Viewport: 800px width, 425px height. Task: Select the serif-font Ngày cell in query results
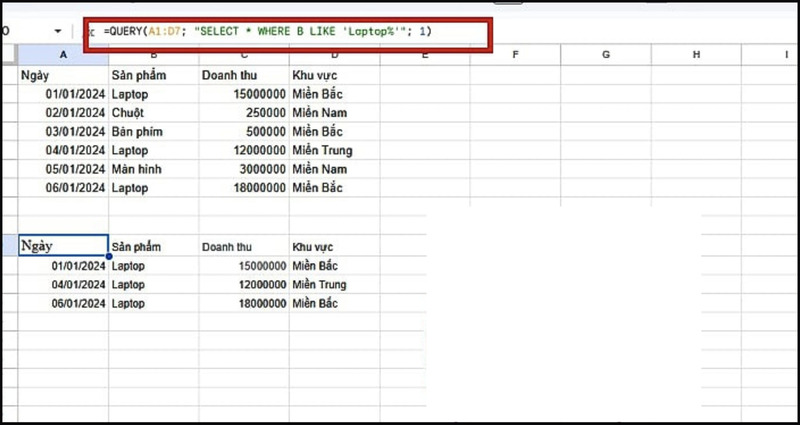point(63,245)
